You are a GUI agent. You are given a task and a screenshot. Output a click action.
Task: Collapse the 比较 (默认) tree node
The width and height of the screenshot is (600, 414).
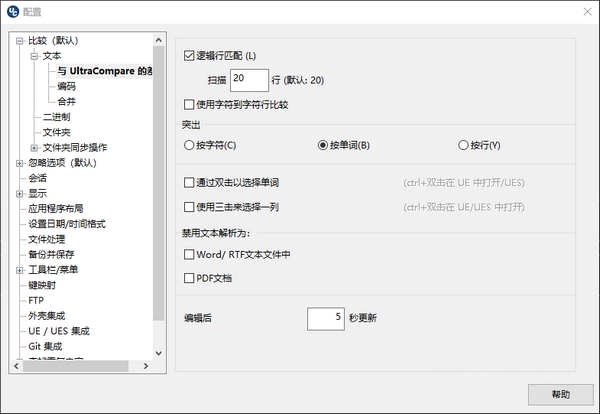[20, 41]
